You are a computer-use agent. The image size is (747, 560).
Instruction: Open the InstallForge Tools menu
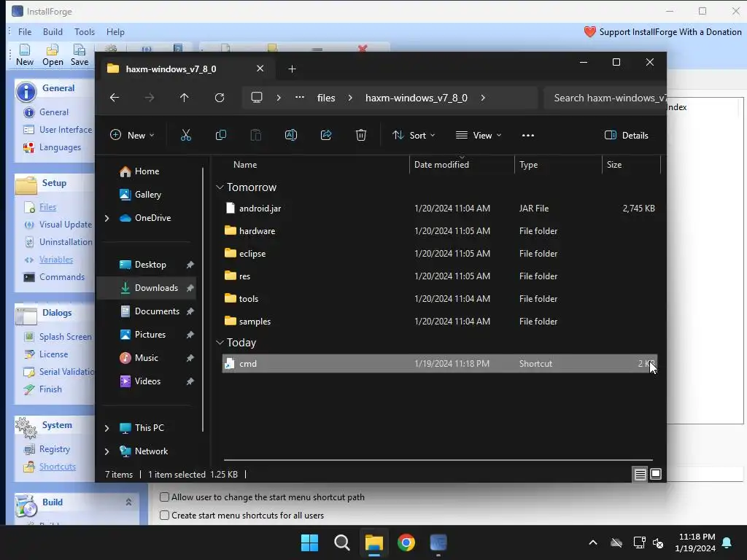coord(85,32)
